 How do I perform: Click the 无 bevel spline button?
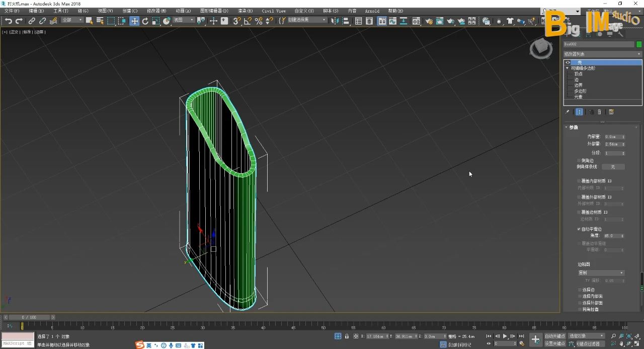point(613,167)
